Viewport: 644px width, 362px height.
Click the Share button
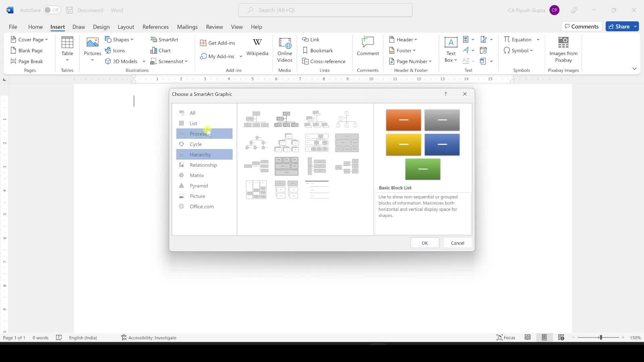tap(622, 26)
